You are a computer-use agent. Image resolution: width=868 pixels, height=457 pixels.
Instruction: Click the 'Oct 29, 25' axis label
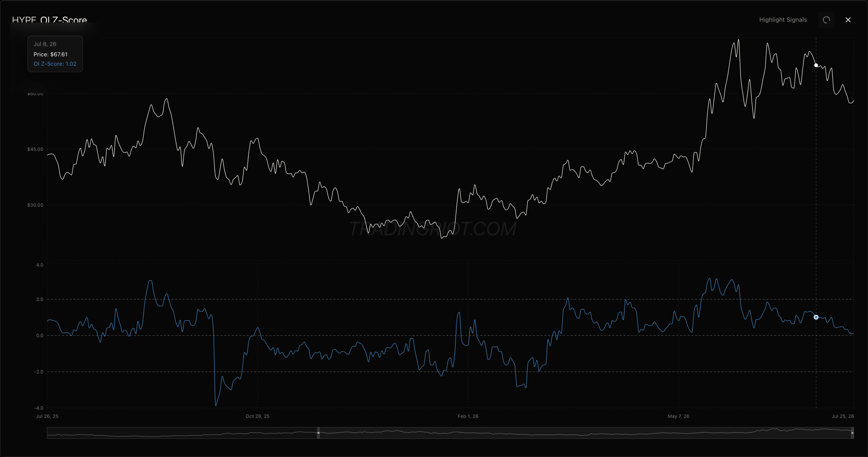point(257,416)
